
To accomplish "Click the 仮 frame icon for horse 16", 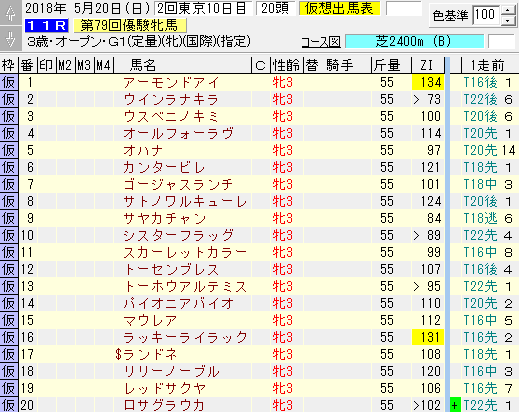I will tap(9, 337).
